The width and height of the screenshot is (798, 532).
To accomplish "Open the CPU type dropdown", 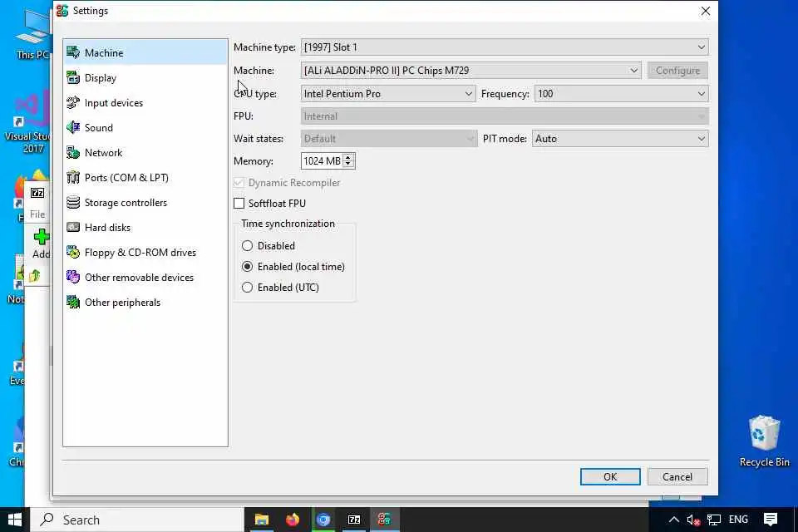I will pyautogui.click(x=388, y=94).
